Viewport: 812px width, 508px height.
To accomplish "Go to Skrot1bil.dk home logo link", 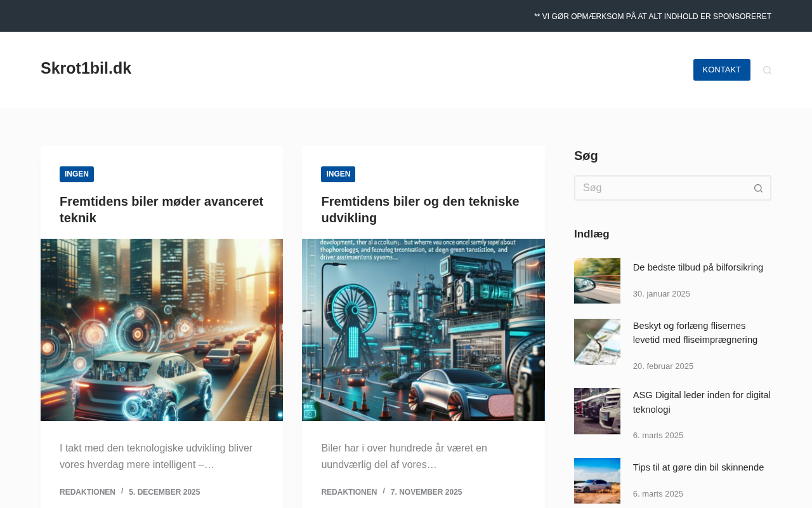I will [86, 69].
